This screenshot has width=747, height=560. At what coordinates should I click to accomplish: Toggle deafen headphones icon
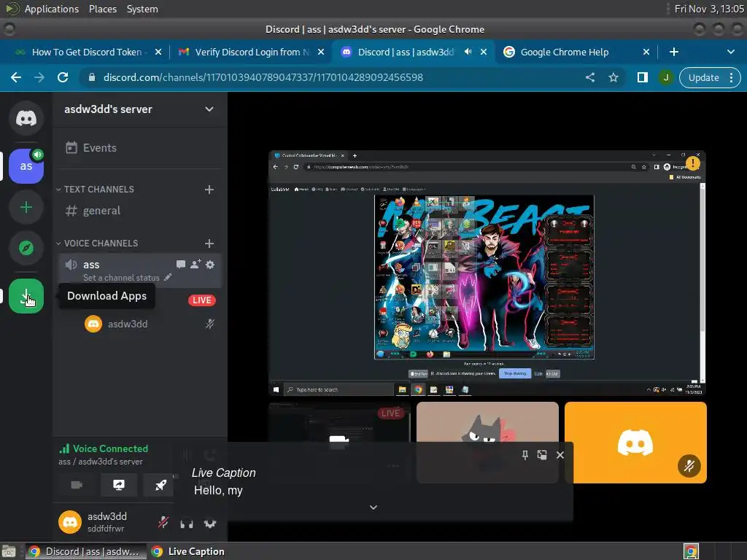tap(187, 524)
